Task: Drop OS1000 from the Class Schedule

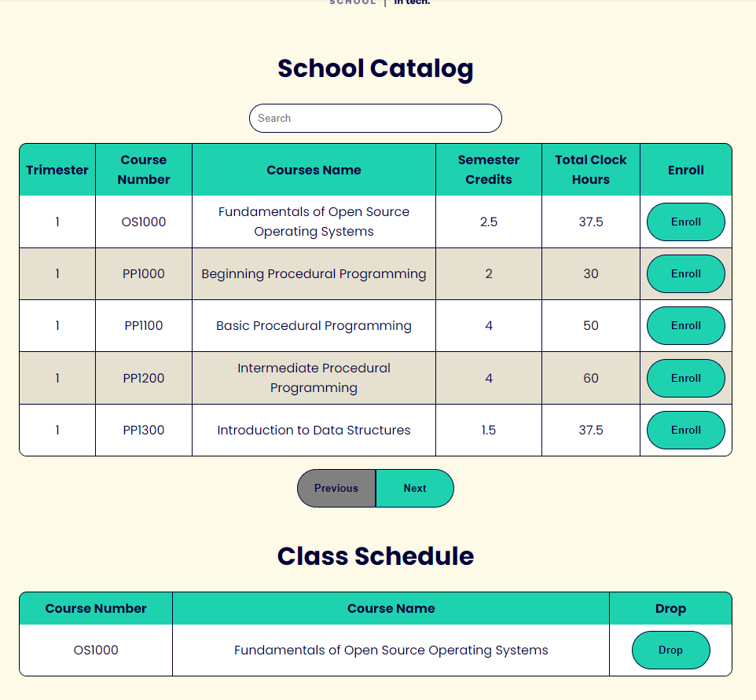Action: click(x=670, y=651)
